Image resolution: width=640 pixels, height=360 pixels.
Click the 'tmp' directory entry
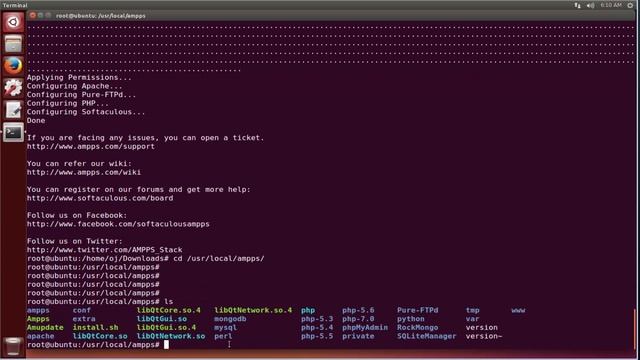pos(473,310)
